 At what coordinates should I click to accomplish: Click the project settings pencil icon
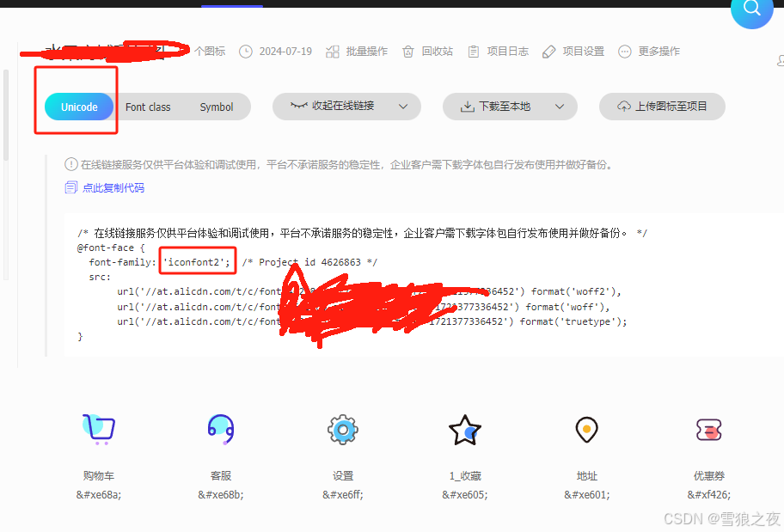tap(549, 52)
